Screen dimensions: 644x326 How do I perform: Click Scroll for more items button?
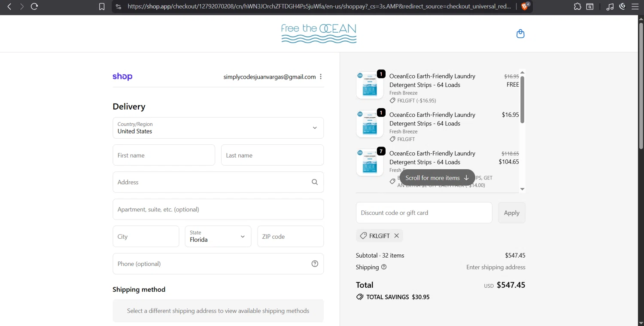coord(437,177)
